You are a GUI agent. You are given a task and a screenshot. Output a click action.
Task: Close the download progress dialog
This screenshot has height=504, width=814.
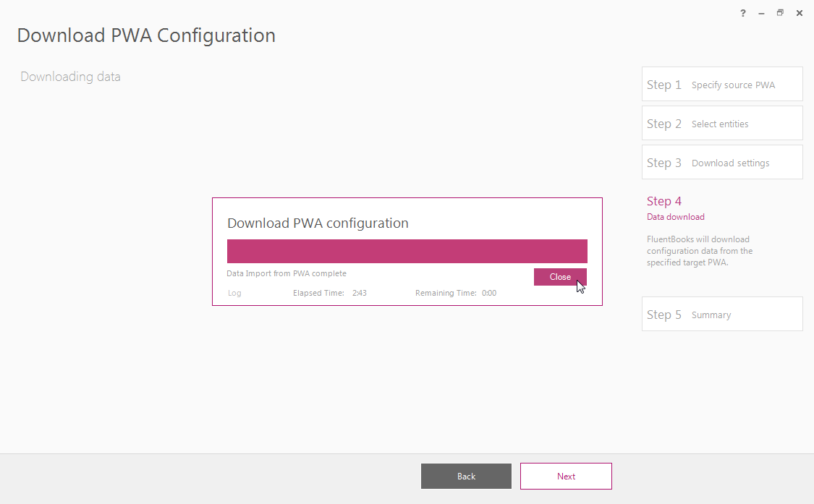pos(560,277)
